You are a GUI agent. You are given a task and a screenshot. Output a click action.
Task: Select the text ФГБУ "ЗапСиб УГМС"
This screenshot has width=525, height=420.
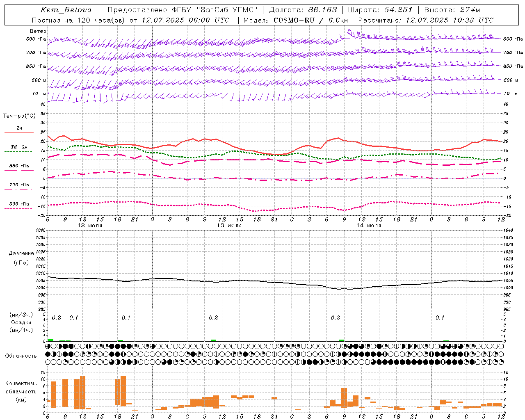click(215, 10)
